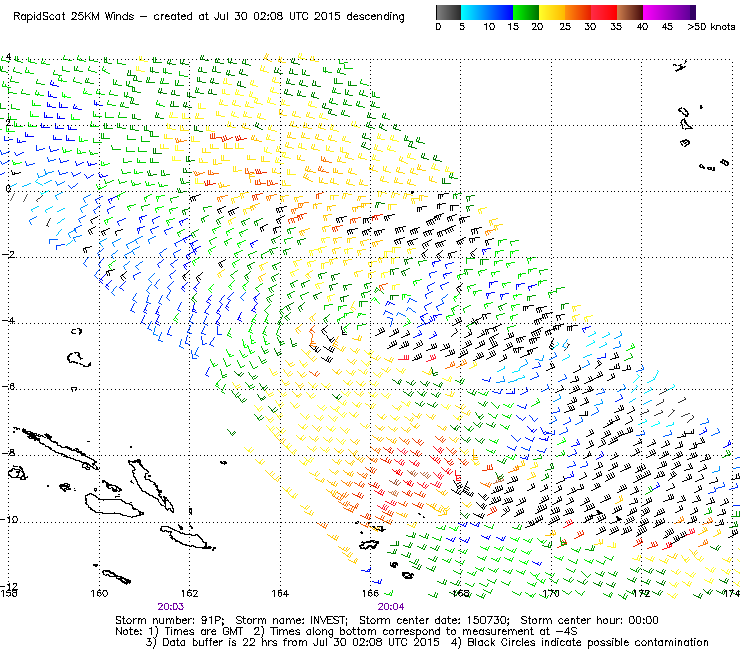
Task: Click latitude label '-10' on left axis
Action: 9,519
